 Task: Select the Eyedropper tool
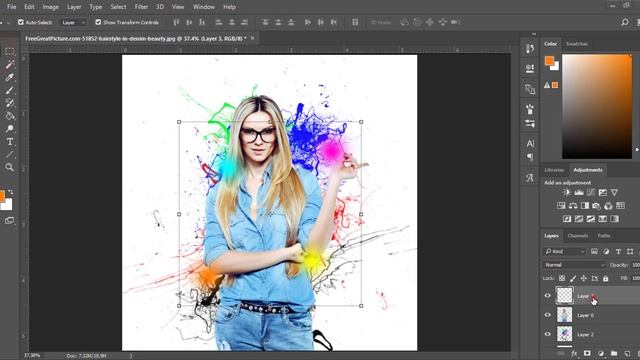pos(9,77)
